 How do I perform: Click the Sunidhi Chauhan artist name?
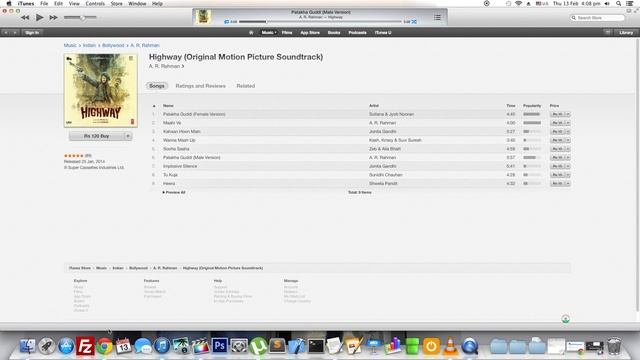point(386,175)
